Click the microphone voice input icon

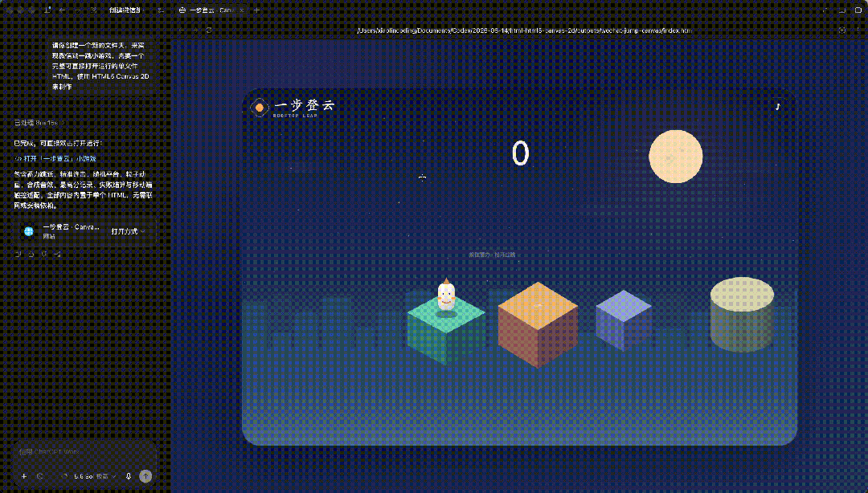(129, 476)
